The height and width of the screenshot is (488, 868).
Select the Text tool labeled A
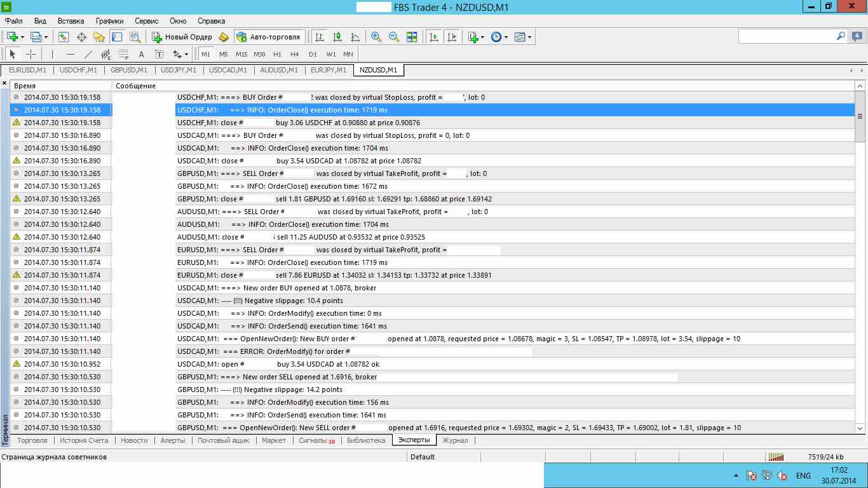(x=141, y=54)
